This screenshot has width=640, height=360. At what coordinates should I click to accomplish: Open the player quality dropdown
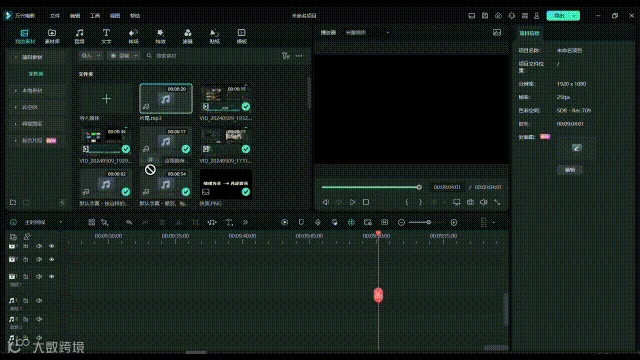click(x=367, y=33)
